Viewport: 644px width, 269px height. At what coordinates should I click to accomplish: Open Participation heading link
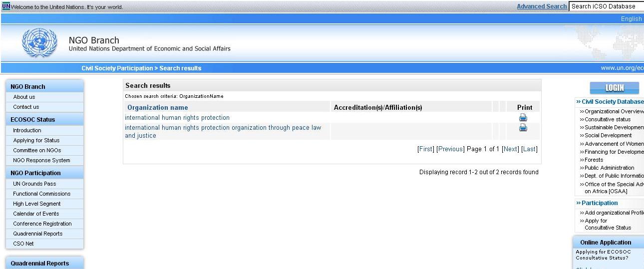tap(600, 203)
